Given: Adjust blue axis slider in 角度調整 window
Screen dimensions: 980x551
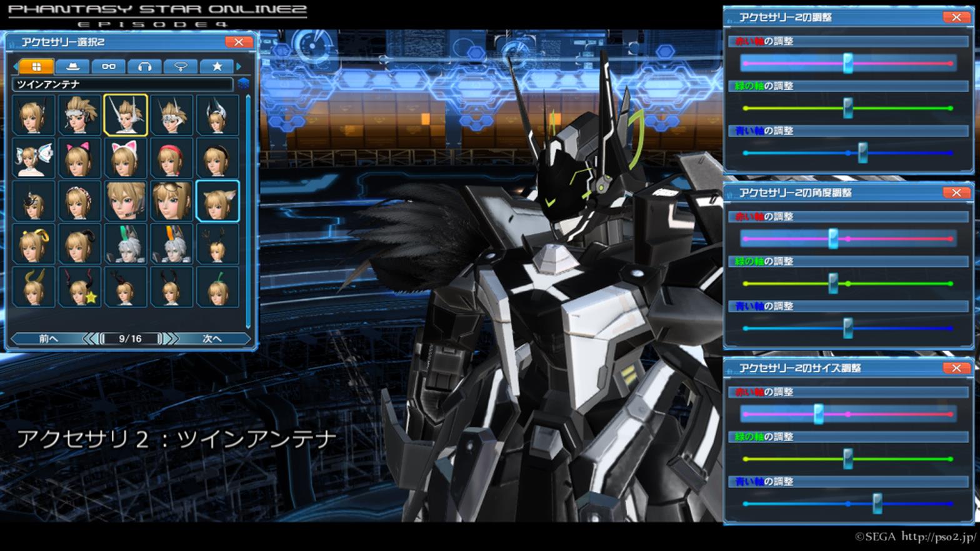Looking at the screenshot, I should point(848,329).
